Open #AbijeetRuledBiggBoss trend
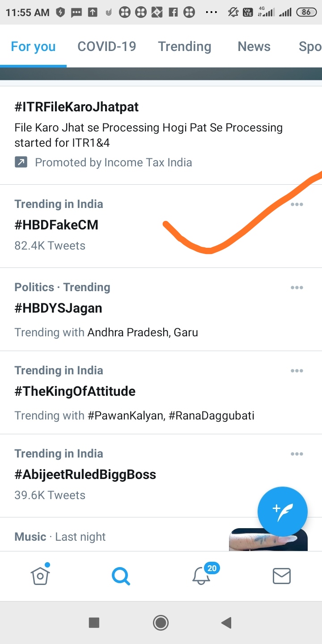Viewport: 322px width, 644px height. (85, 475)
